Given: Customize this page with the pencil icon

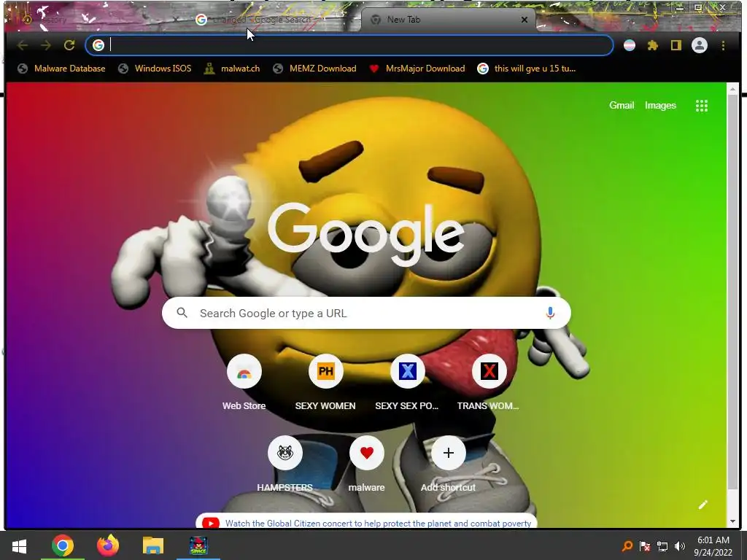Looking at the screenshot, I should click(x=703, y=505).
